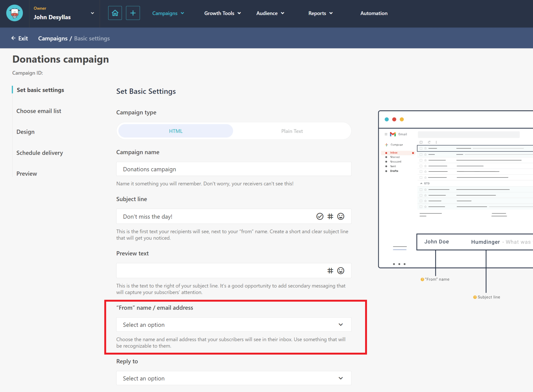Image resolution: width=533 pixels, height=392 pixels.
Task: Click the spell-check icon in subject line
Action: tap(320, 216)
